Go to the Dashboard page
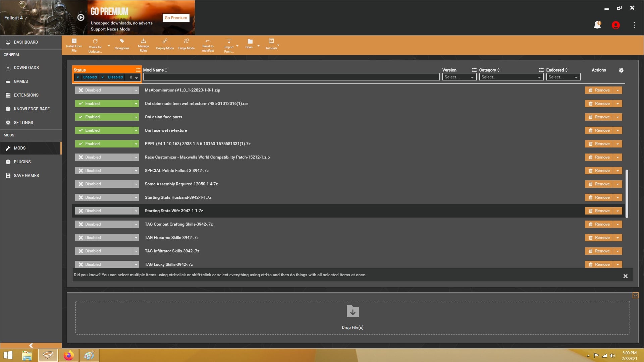 tap(31, 42)
